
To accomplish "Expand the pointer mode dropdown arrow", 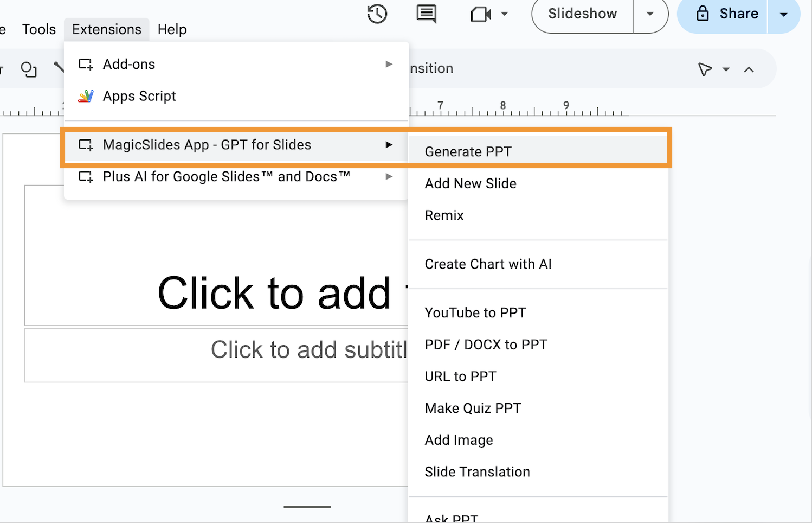I will point(726,69).
